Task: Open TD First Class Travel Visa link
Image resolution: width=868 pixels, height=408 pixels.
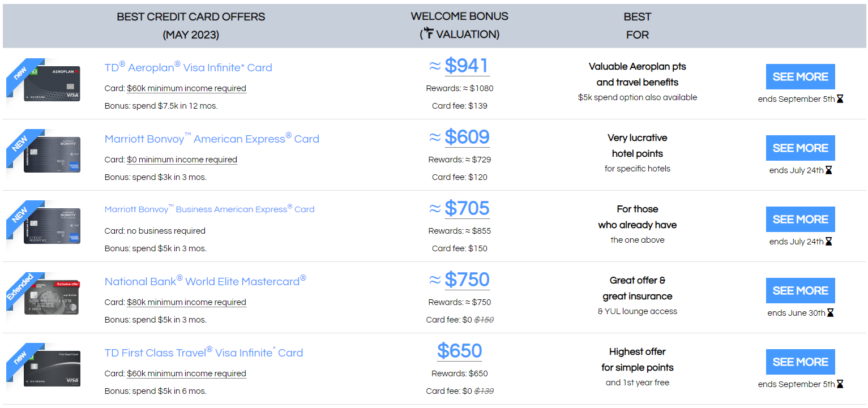Action: pyautogui.click(x=204, y=352)
